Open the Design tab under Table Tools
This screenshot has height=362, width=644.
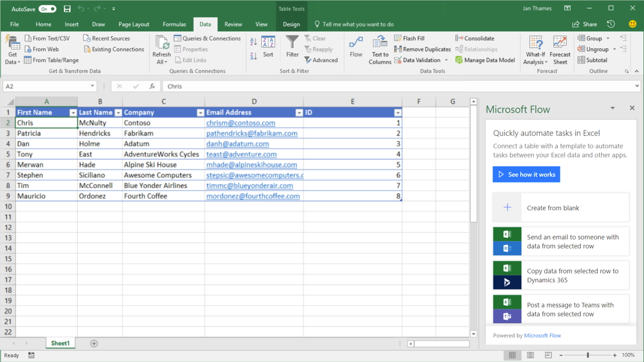click(292, 24)
